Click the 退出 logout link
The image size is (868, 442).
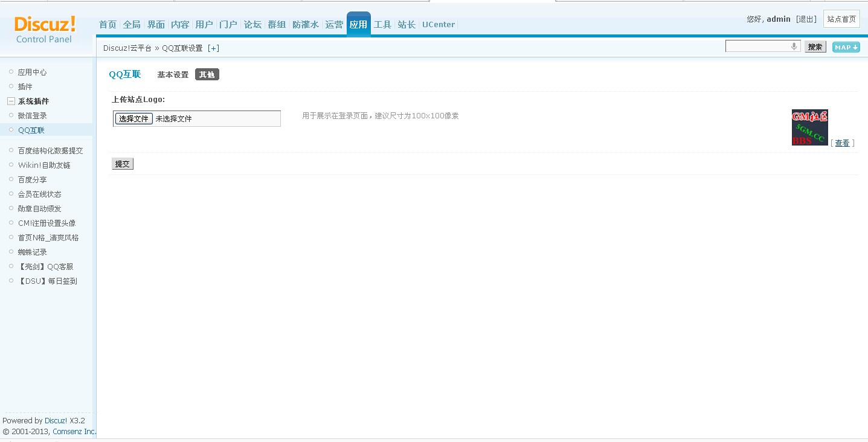click(x=806, y=19)
